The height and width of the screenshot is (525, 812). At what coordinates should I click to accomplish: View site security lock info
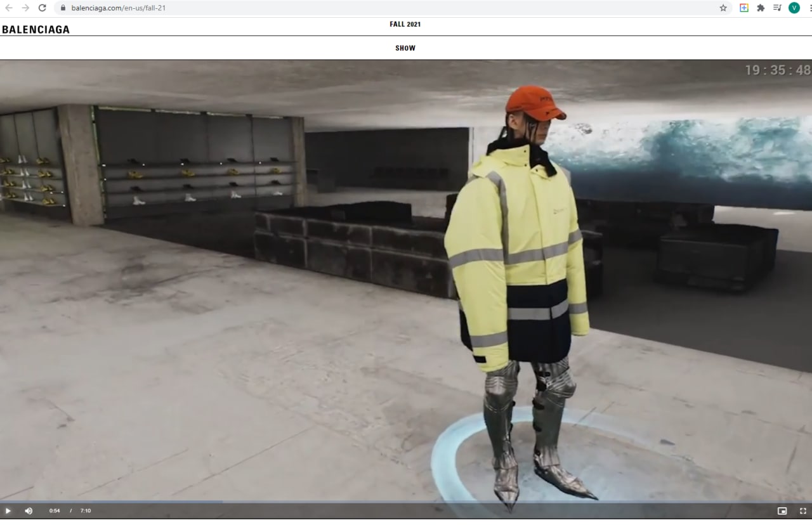(62, 8)
